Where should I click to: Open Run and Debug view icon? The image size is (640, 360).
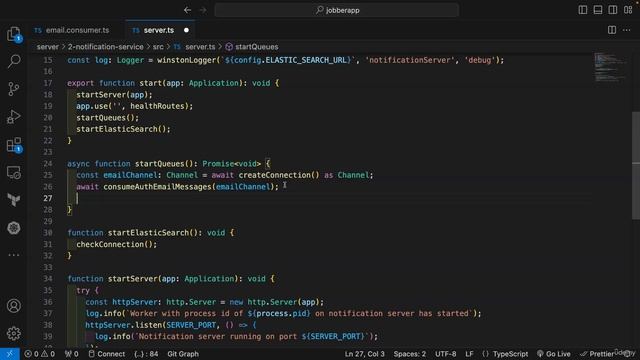click(14, 117)
